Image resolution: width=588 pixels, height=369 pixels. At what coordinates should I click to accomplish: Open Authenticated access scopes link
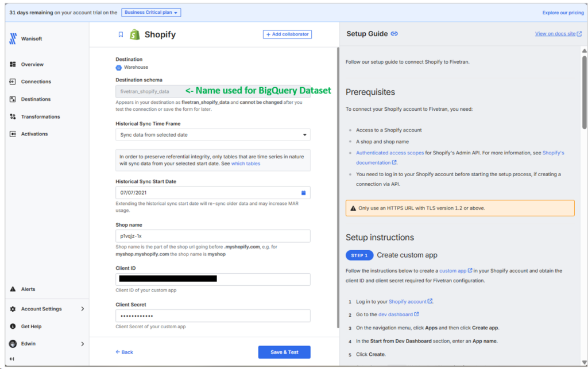click(390, 153)
